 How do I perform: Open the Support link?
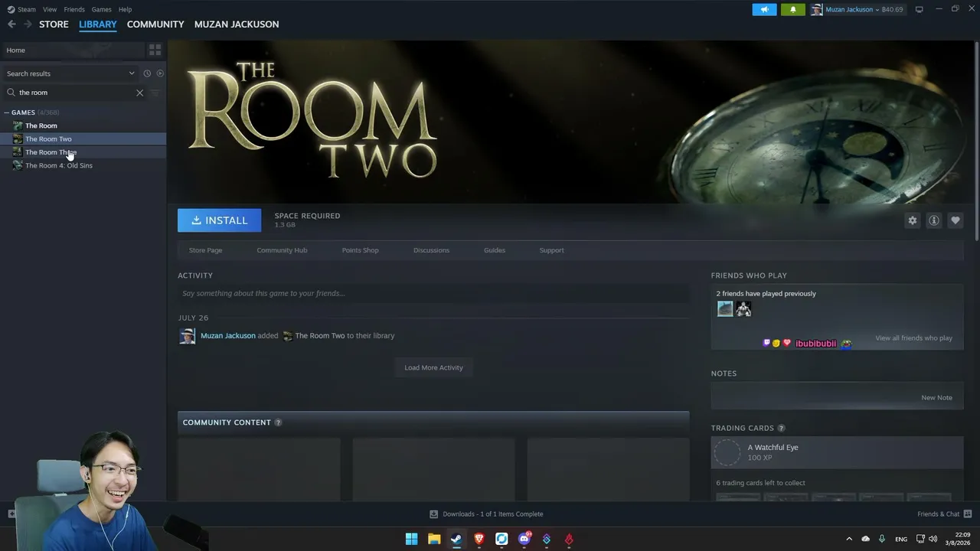point(551,250)
